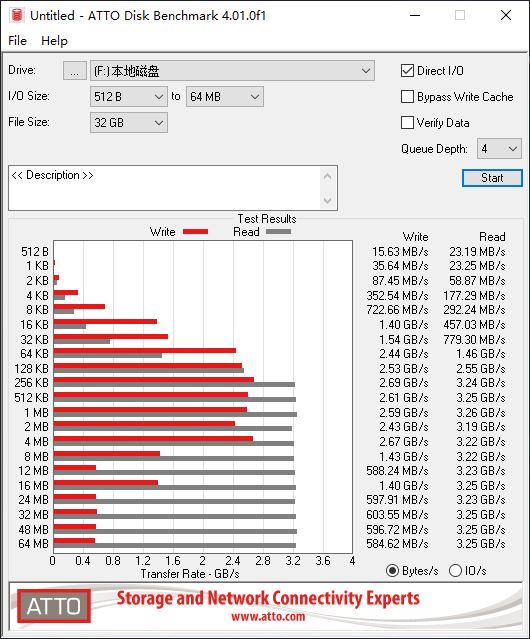The height and width of the screenshot is (639, 530).
Task: Click read value 177.29 MB/s
Action: (474, 295)
